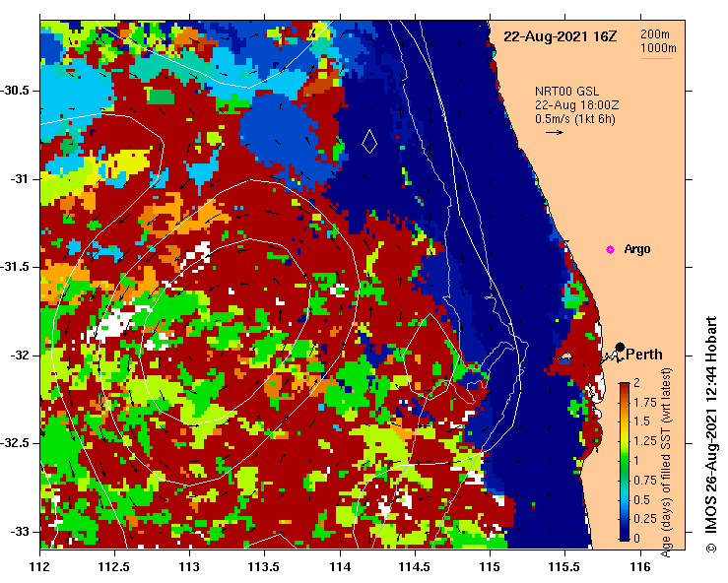Click the '22-Aug-2021 16Z' date title
This screenshot has width=728, height=583.
[x=561, y=36]
